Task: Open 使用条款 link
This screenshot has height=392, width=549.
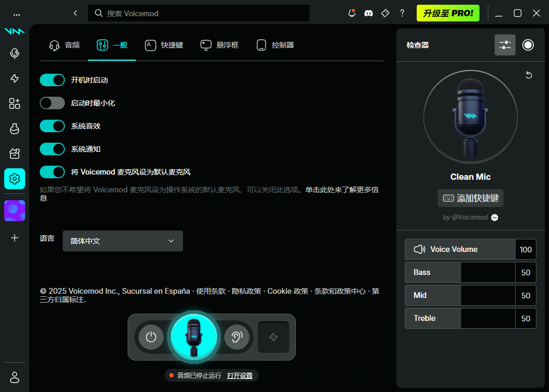Action: pyautogui.click(x=211, y=291)
